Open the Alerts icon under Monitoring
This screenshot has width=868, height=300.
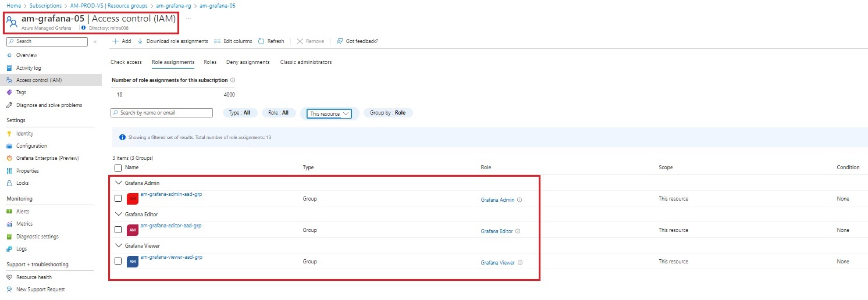click(9, 212)
